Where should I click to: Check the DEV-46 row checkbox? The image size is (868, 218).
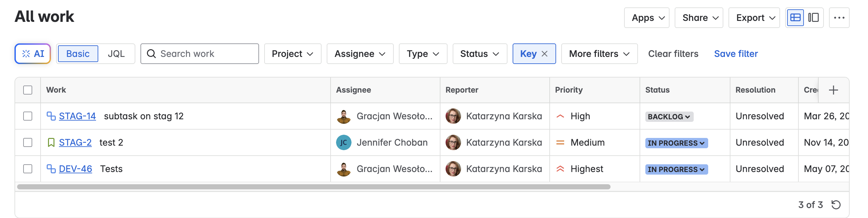pyautogui.click(x=28, y=169)
